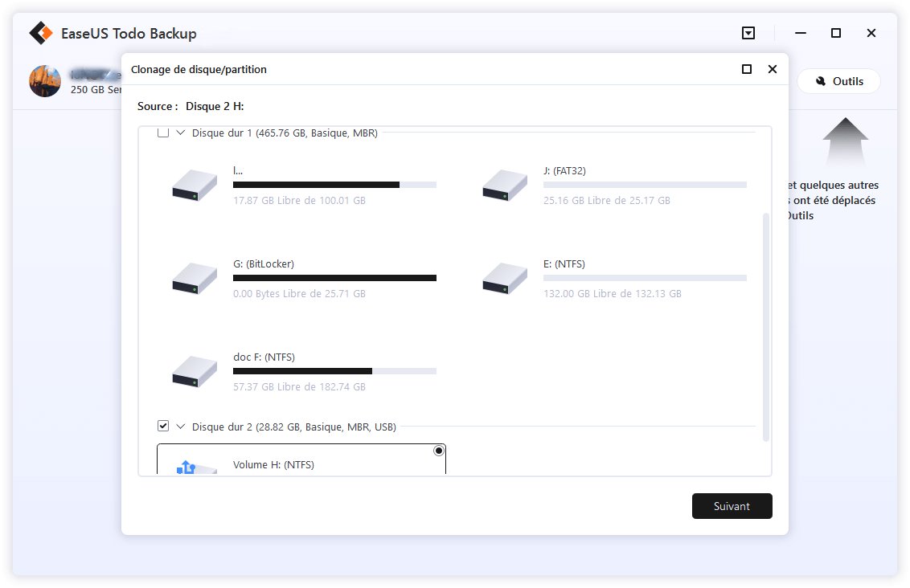Close the EaseUS Todo Backup main window
The height and width of the screenshot is (588, 910).
click(871, 33)
